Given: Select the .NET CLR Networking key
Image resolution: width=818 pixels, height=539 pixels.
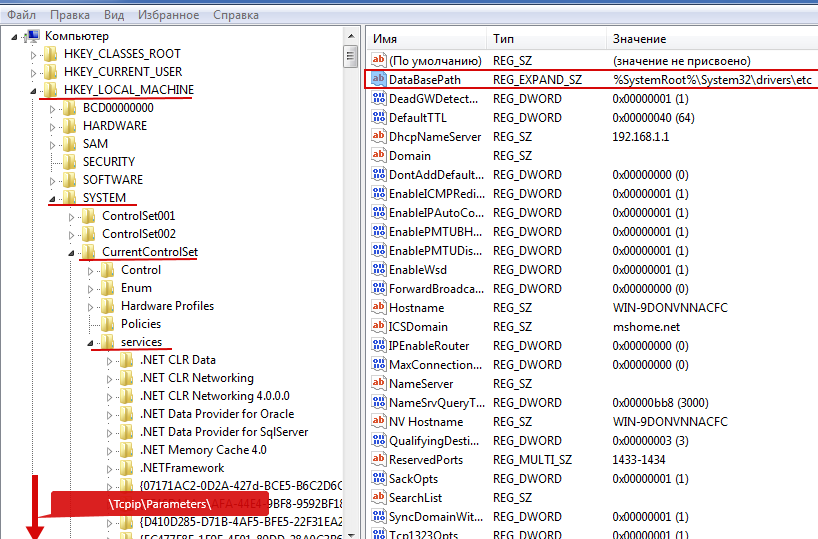Looking at the screenshot, I should [x=197, y=378].
